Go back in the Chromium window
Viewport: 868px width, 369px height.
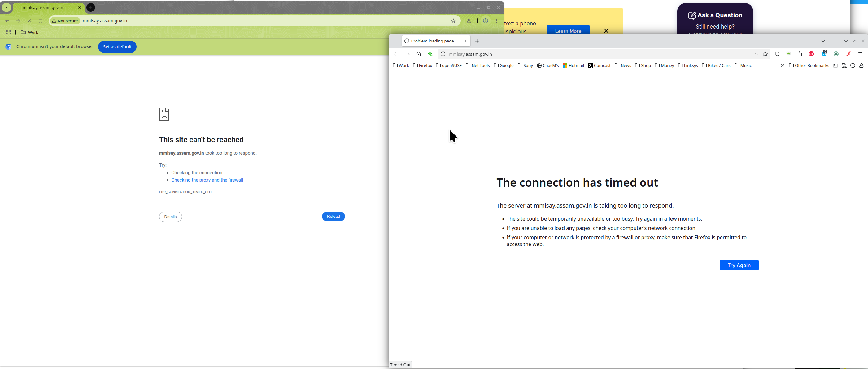click(7, 21)
